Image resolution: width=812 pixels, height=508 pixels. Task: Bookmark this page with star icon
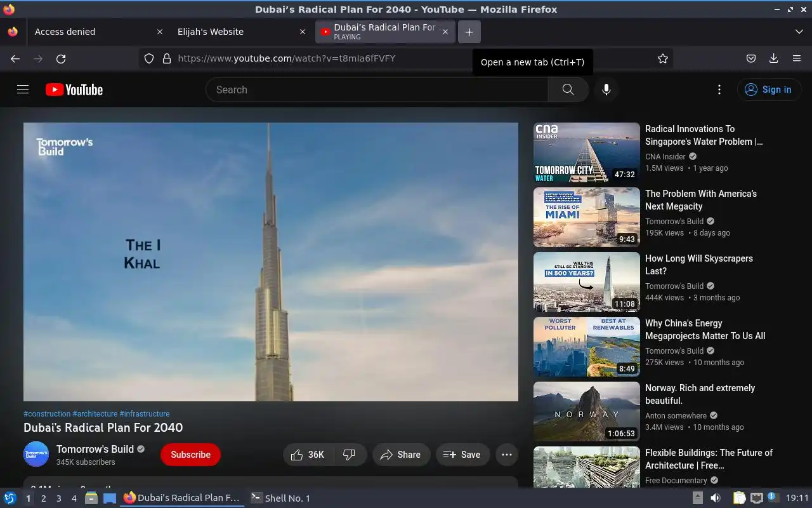(663, 58)
